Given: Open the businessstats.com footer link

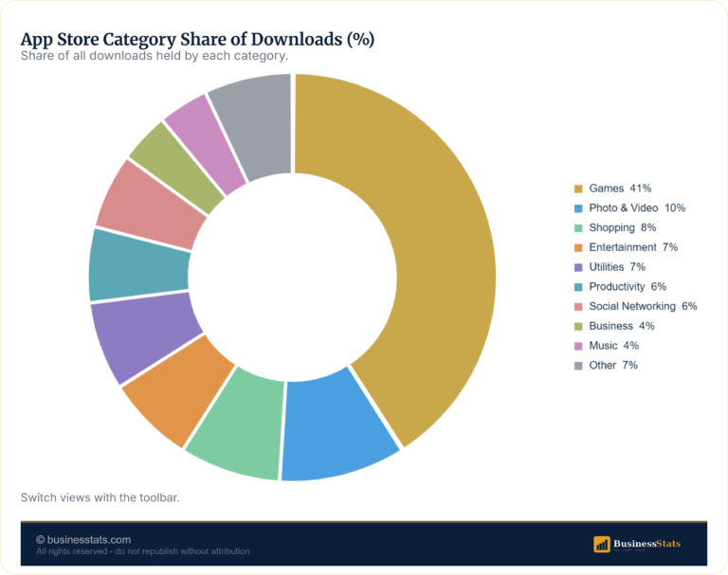Looking at the screenshot, I should pos(83,540).
